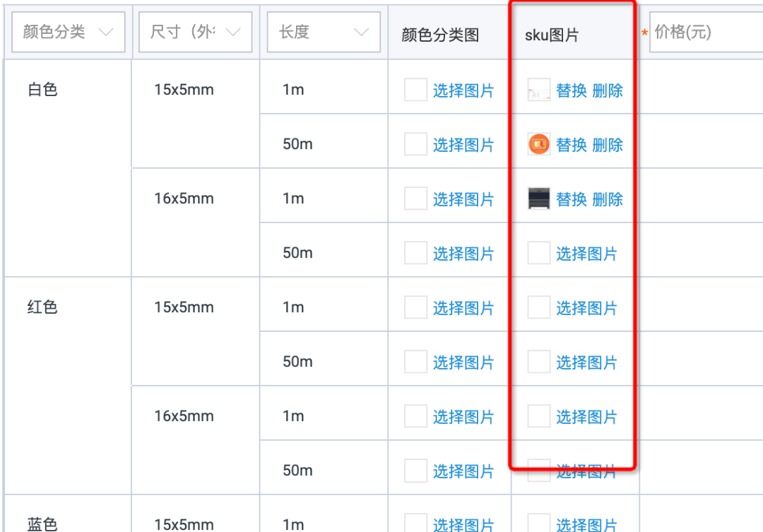Open the 长度 dropdown selector

pyautogui.click(x=323, y=31)
